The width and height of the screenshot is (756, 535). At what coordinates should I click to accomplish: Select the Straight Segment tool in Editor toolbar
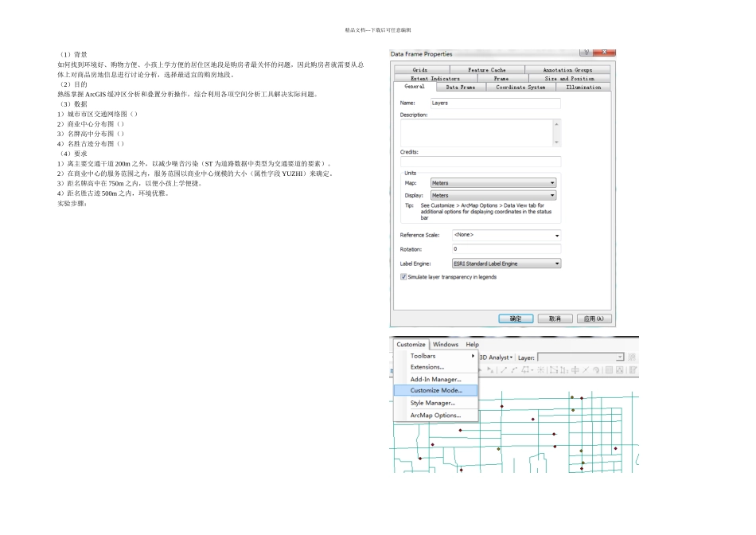(504, 370)
